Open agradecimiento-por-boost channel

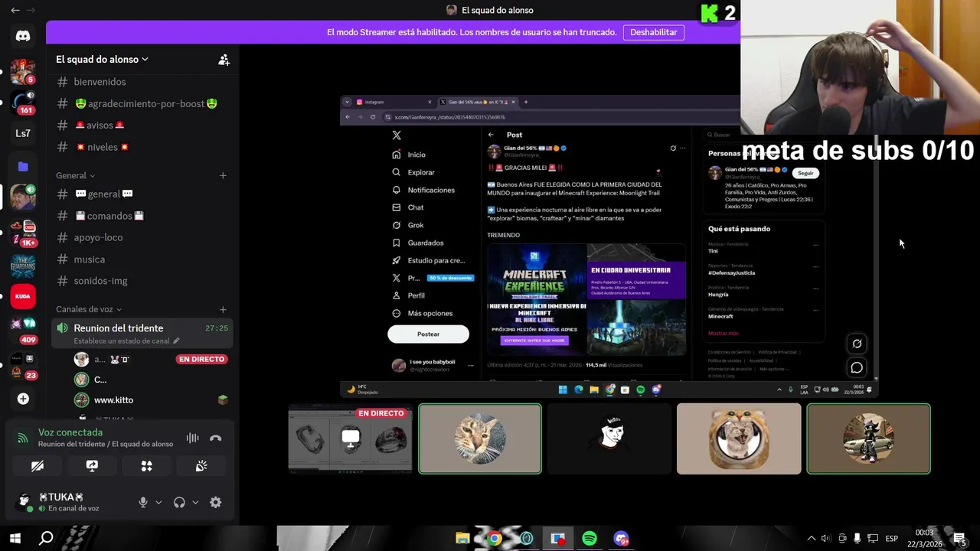pos(142,103)
